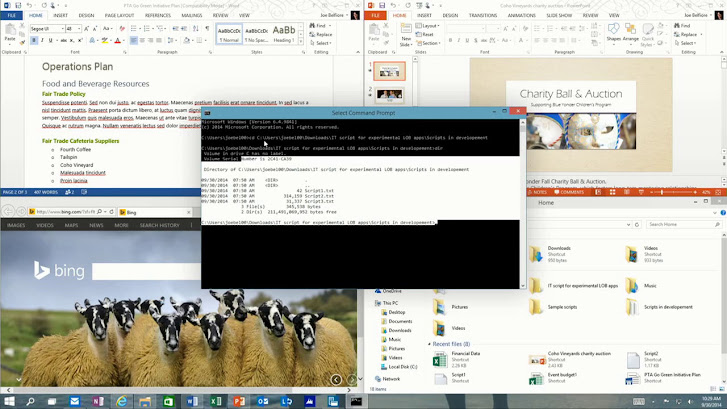Click Reset in PowerPoint's Slides group

425,34
